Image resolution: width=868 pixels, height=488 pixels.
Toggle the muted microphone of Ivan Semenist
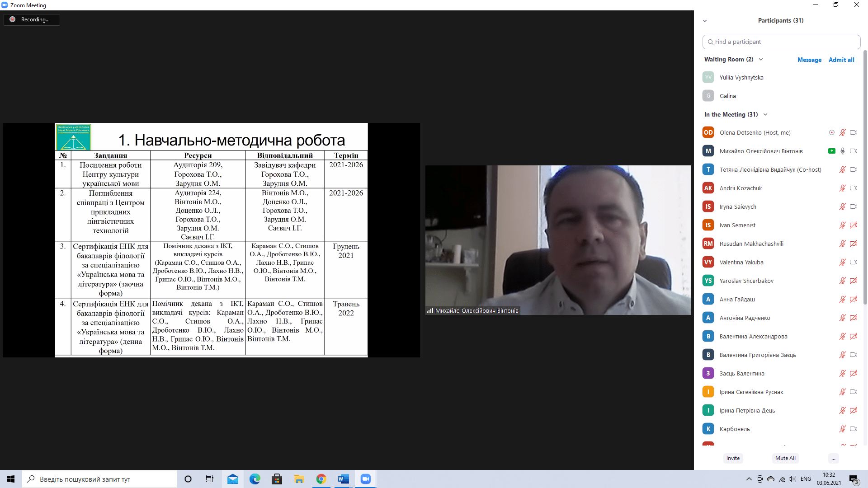coord(843,225)
